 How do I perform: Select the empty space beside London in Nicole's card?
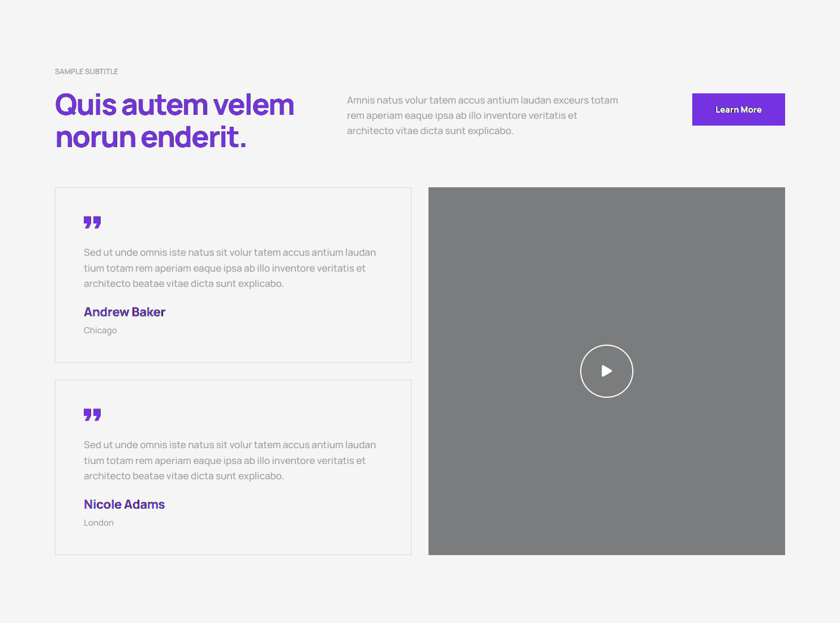255,523
